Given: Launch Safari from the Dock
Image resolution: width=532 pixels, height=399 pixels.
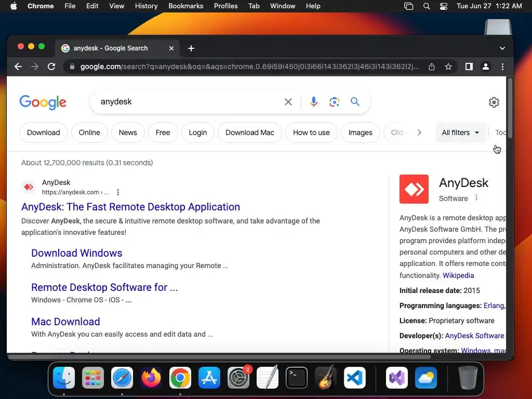Looking at the screenshot, I should [x=122, y=378].
